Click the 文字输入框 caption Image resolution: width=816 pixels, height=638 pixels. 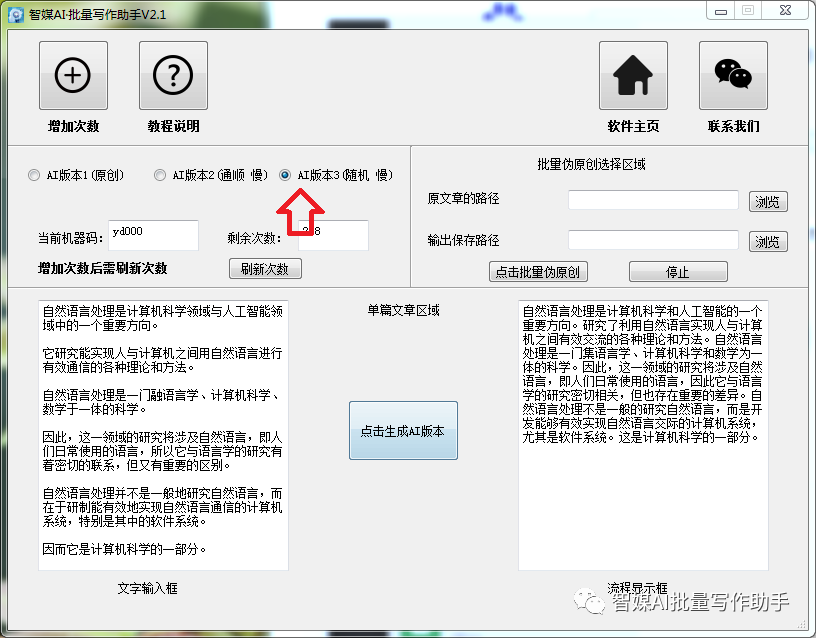click(x=148, y=589)
